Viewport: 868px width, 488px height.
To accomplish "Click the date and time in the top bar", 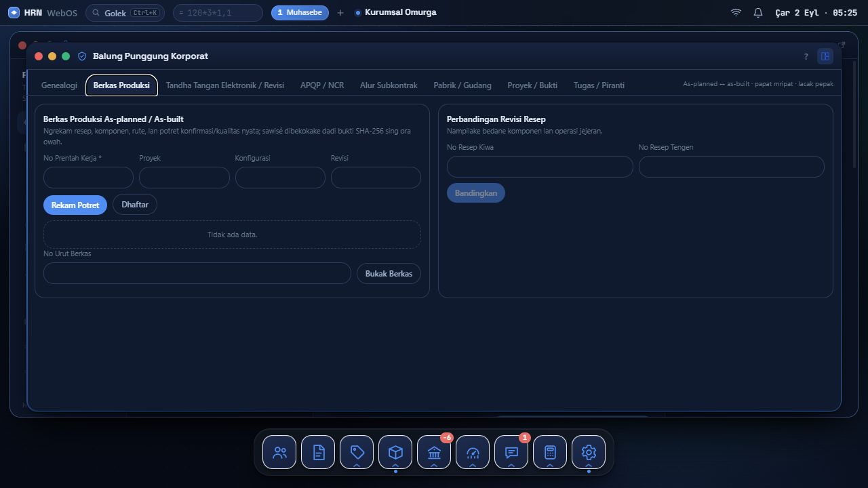I will [x=816, y=13].
